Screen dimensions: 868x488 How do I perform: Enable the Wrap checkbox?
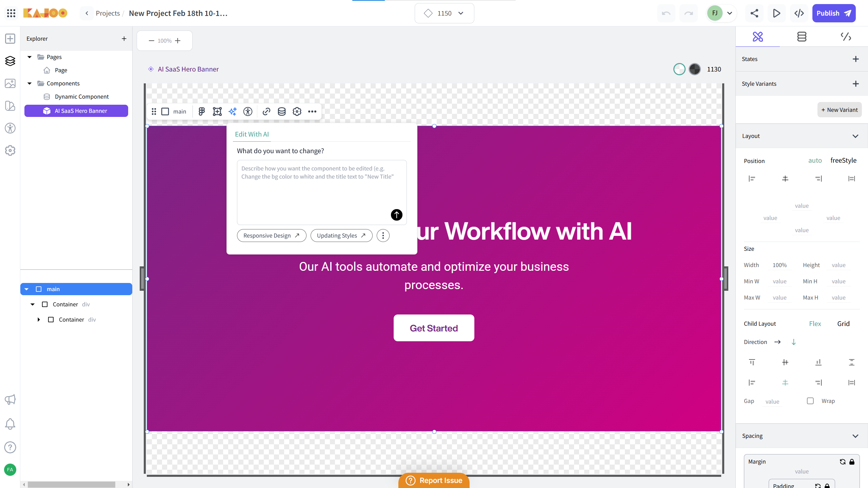coord(810,401)
